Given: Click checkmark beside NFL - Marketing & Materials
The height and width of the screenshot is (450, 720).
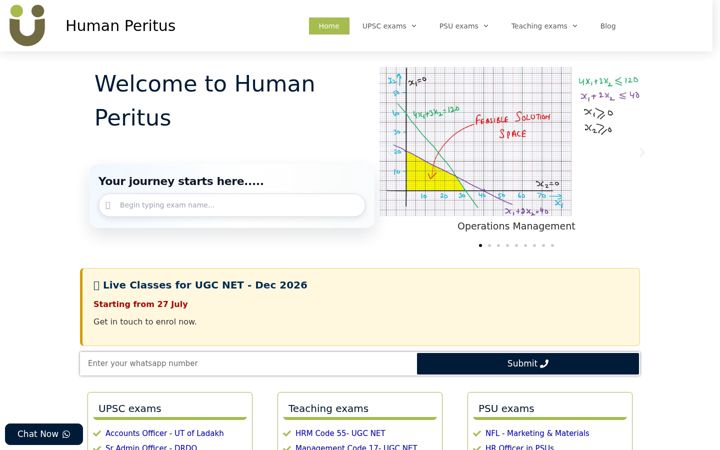Looking at the screenshot, I should point(477,433).
